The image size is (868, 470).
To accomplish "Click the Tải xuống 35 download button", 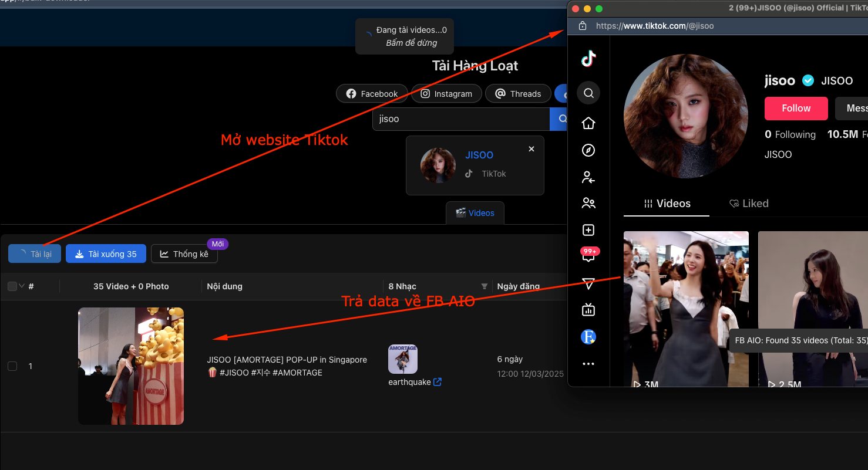I will (106, 254).
